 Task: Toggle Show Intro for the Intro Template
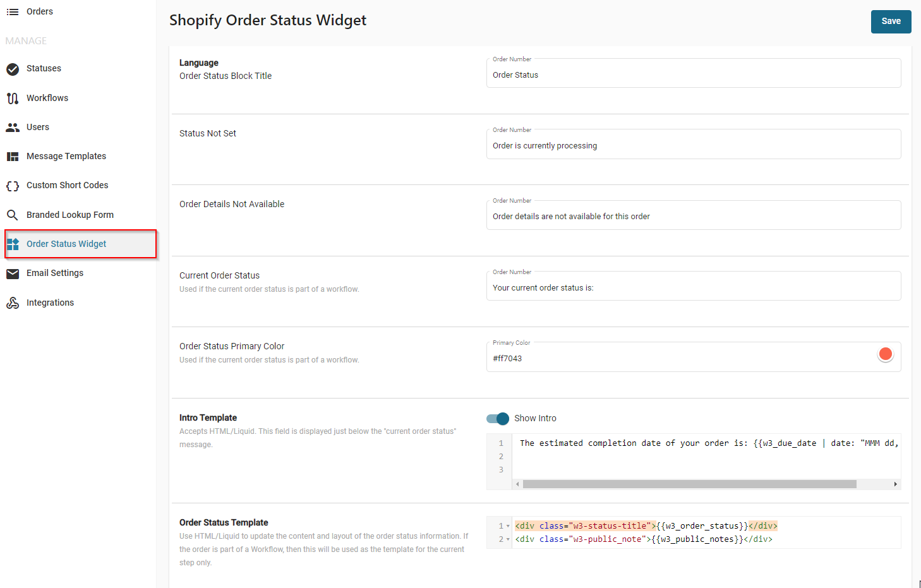tap(498, 419)
